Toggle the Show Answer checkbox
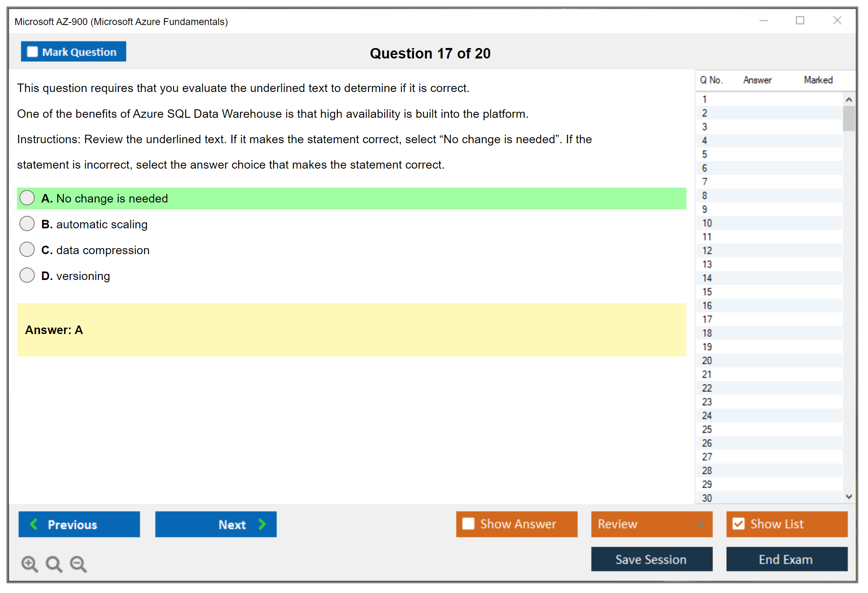Viewport: 868px width, 593px height. (x=468, y=524)
